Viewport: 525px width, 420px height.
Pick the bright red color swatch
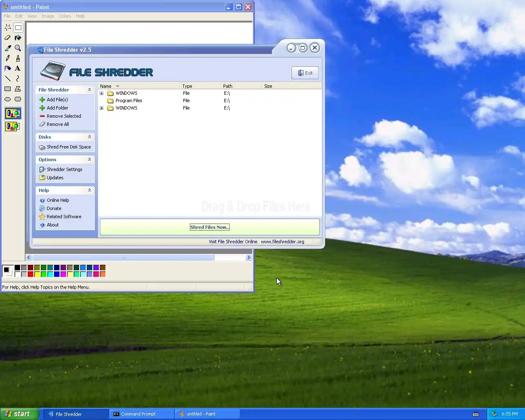[x=30, y=274]
